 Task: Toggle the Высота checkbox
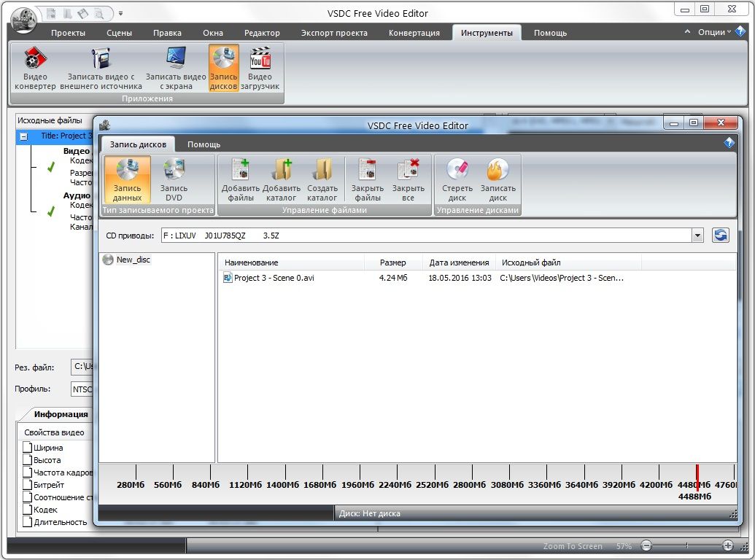(28, 460)
